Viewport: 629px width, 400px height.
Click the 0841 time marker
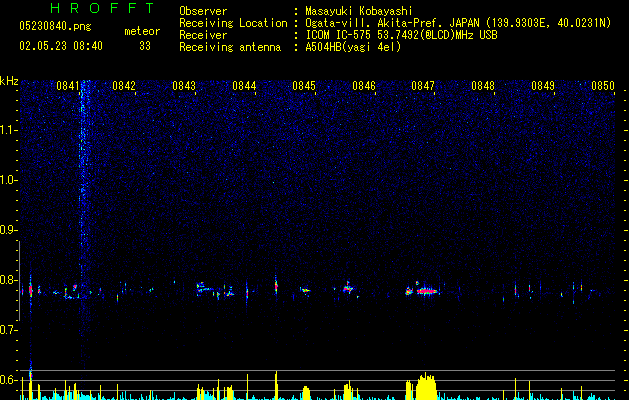click(67, 86)
